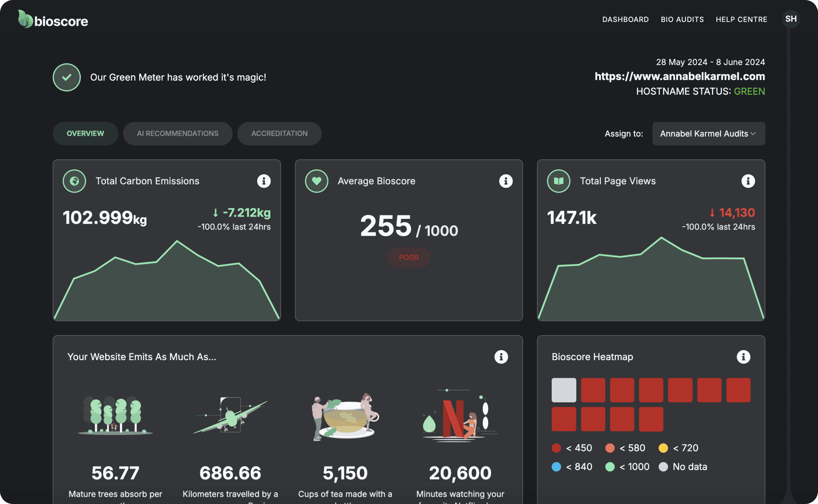This screenshot has height=504, width=818.
Task: Click the Total Carbon Emissions area chart
Action: point(167,280)
